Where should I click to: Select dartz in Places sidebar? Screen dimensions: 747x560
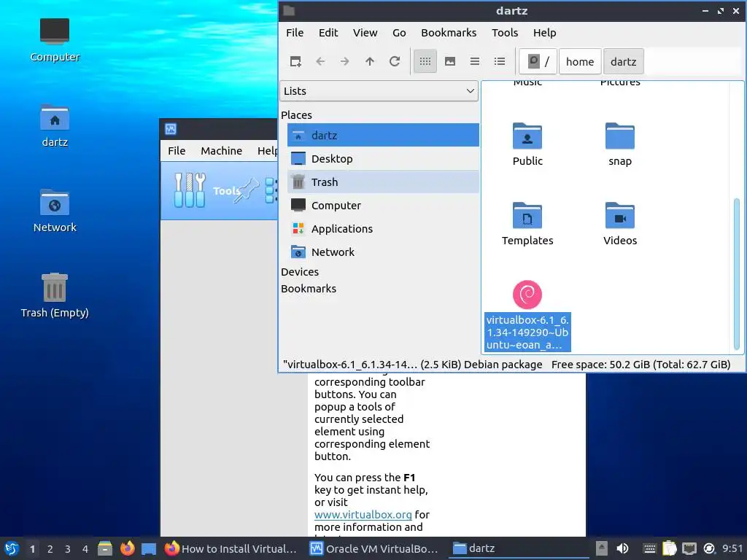[383, 135]
